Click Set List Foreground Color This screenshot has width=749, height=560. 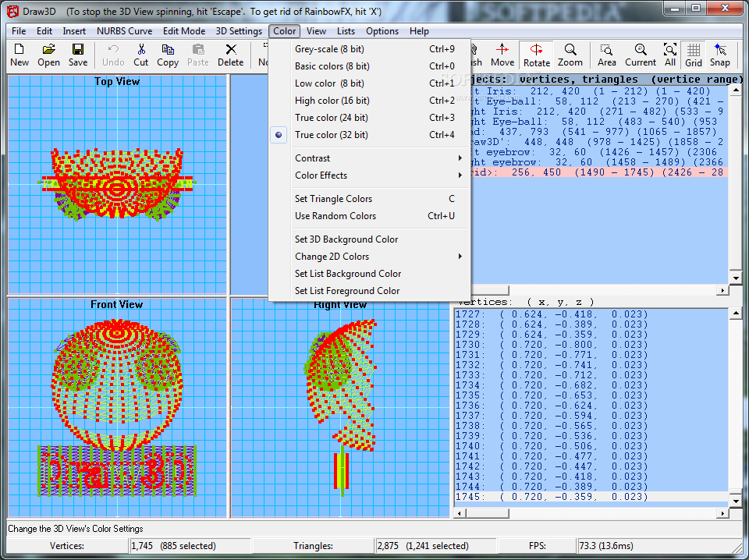(x=371, y=291)
